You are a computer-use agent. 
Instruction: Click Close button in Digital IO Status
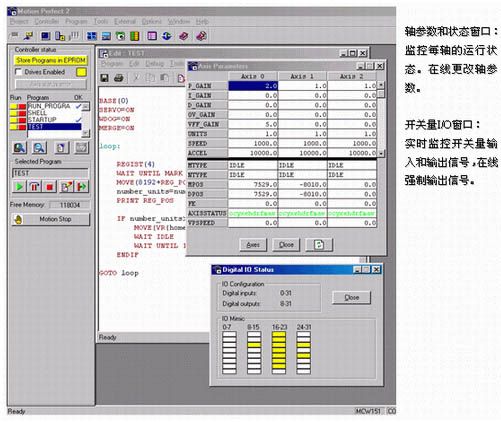click(x=351, y=297)
